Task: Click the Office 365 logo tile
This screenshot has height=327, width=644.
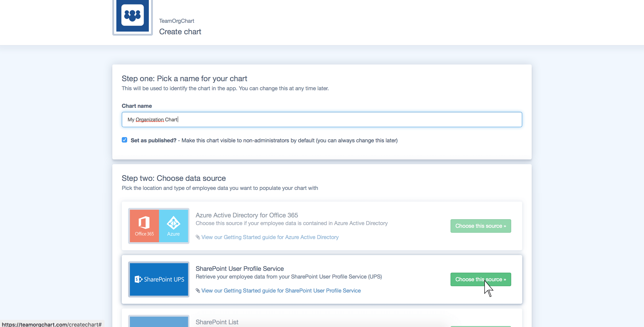Action: pyautogui.click(x=144, y=226)
